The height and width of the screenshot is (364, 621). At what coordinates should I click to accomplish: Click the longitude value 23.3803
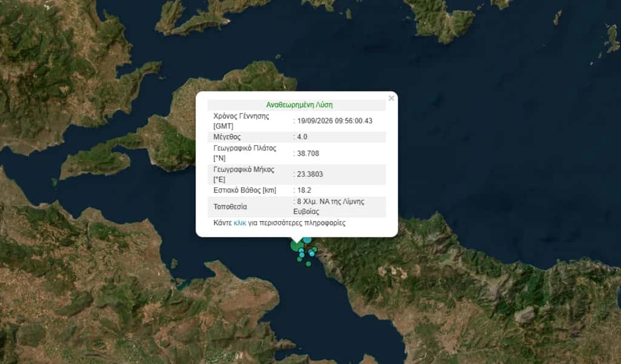(310, 174)
